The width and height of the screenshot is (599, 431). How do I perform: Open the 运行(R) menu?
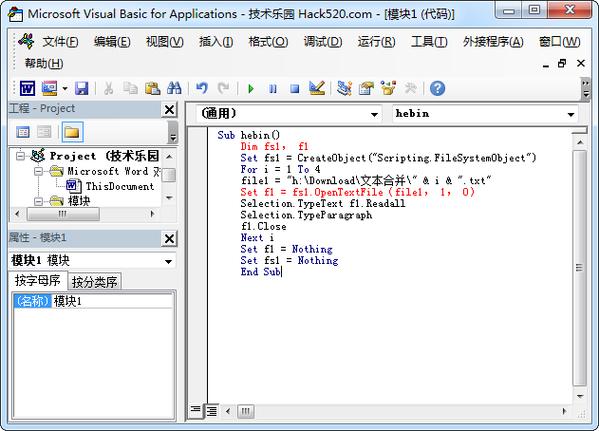tap(376, 41)
